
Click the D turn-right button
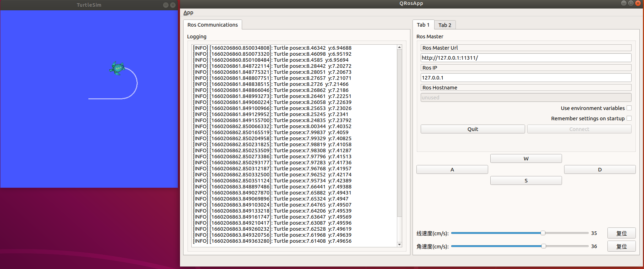pyautogui.click(x=600, y=170)
